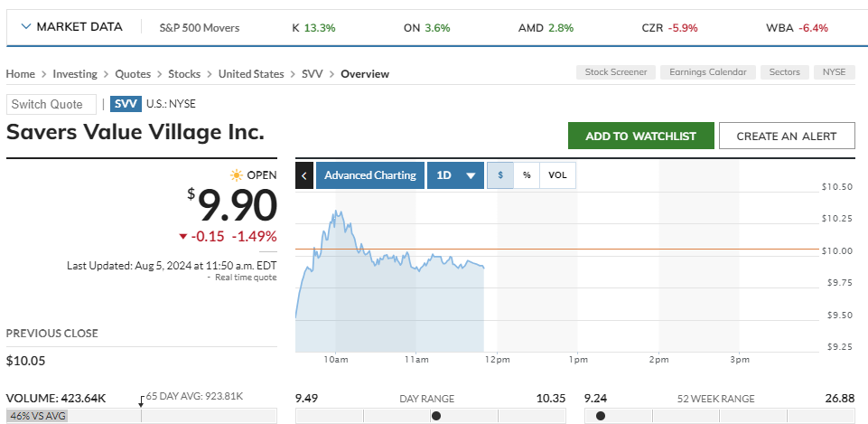Open the Earnings Calendar tab
The image size is (868, 424).
(x=708, y=72)
